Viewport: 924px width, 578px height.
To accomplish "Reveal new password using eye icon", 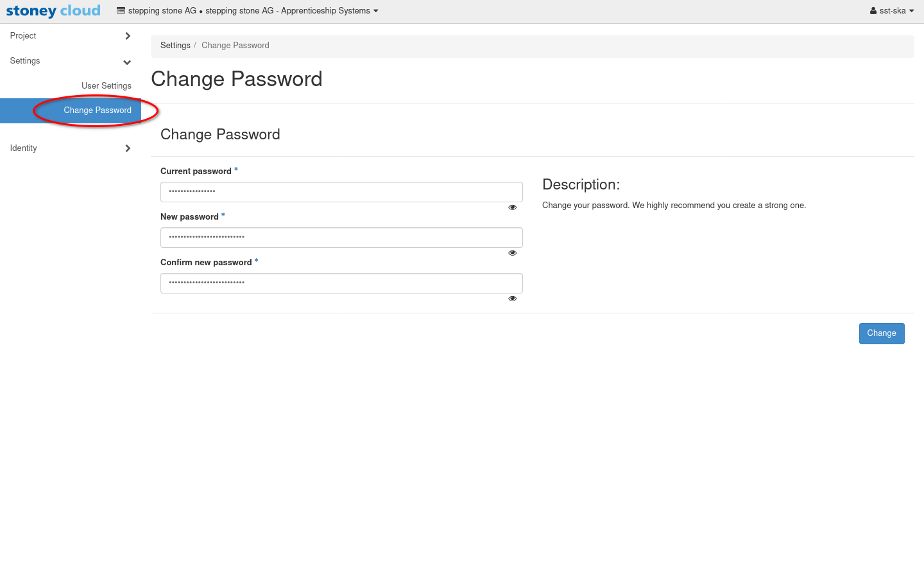I will point(512,253).
